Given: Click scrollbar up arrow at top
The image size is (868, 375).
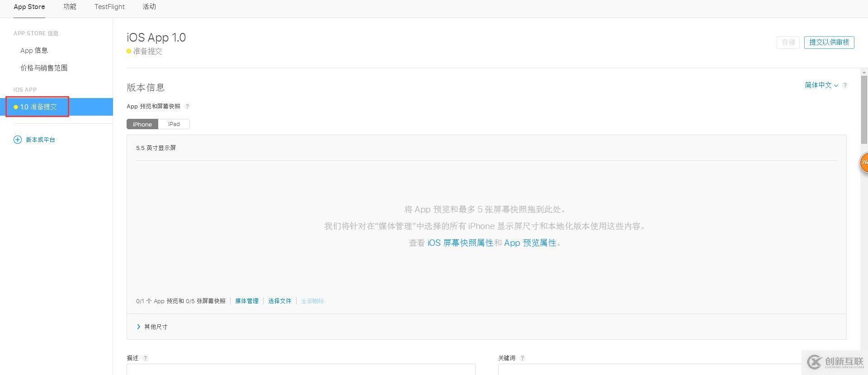Looking at the screenshot, I should (864, 72).
